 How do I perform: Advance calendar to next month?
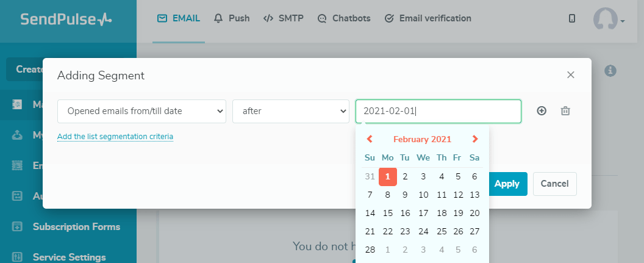[475, 139]
